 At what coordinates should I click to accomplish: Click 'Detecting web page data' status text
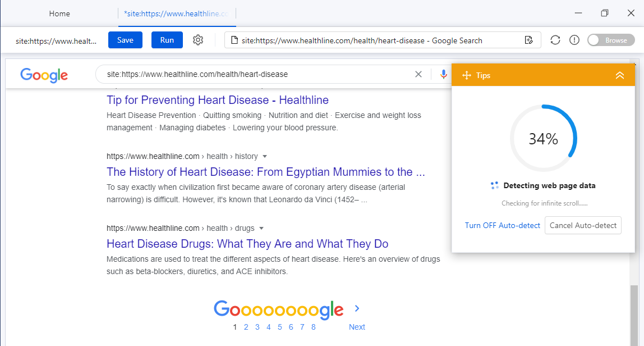549,185
